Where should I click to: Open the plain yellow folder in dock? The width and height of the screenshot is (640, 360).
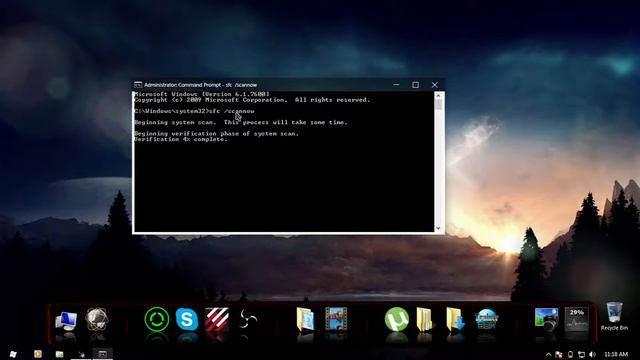(424, 320)
